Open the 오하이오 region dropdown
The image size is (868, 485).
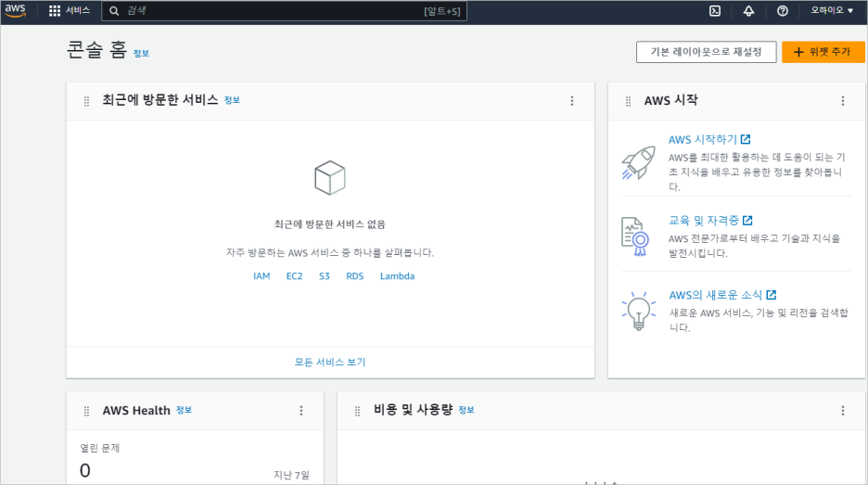tap(832, 10)
